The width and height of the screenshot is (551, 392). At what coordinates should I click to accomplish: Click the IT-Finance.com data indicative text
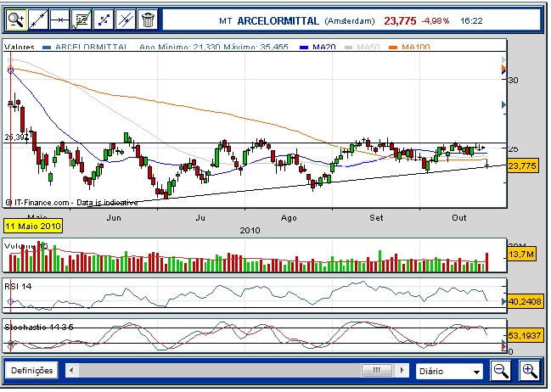[71, 203]
